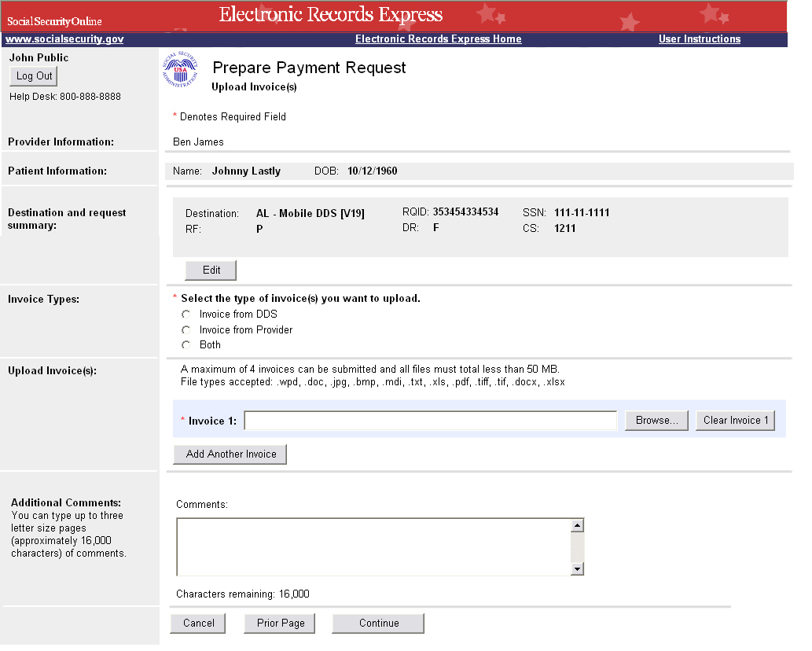The image size is (812, 651).
Task: Click the Continue button
Action: [378, 623]
